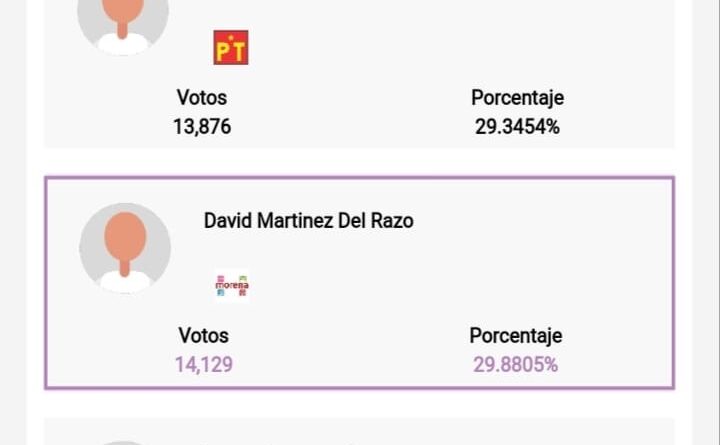Click white gap between PT and Morena cards
720x445 pixels.
tap(359, 162)
